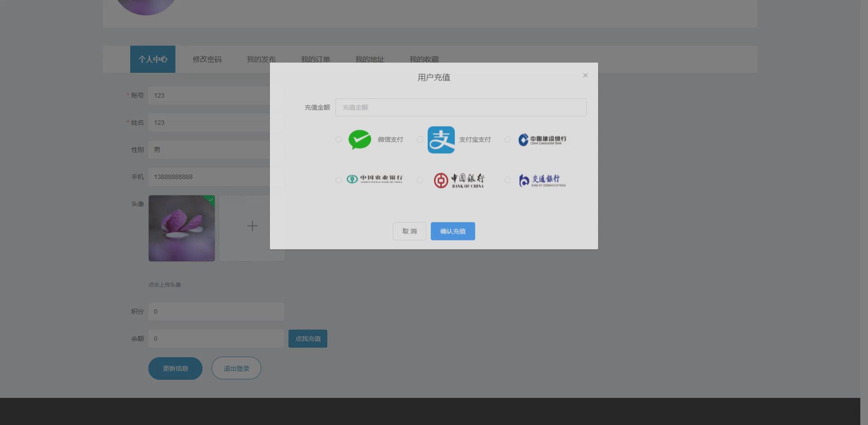The height and width of the screenshot is (425, 868).
Task: Click the Bank of China logo
Action: [459, 180]
